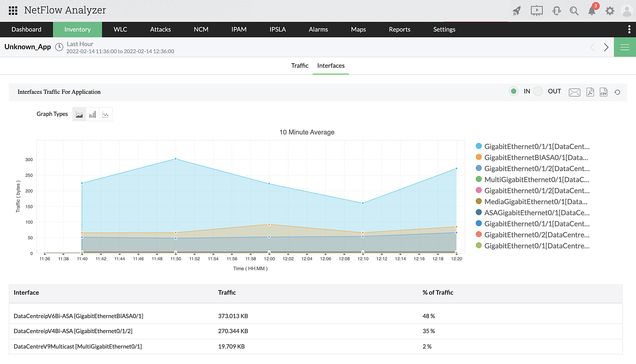
Task: Open the support headset icon
Action: coord(556,10)
